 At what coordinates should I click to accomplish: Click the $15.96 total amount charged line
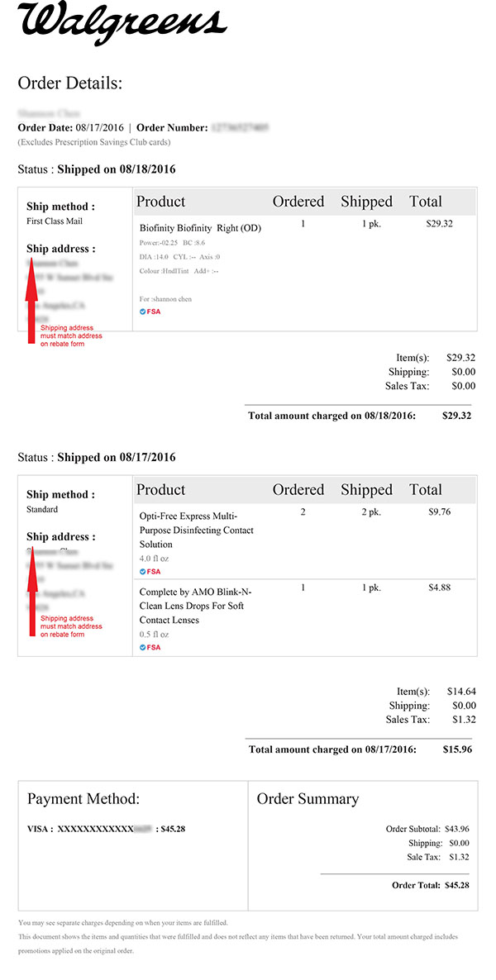tap(360, 749)
